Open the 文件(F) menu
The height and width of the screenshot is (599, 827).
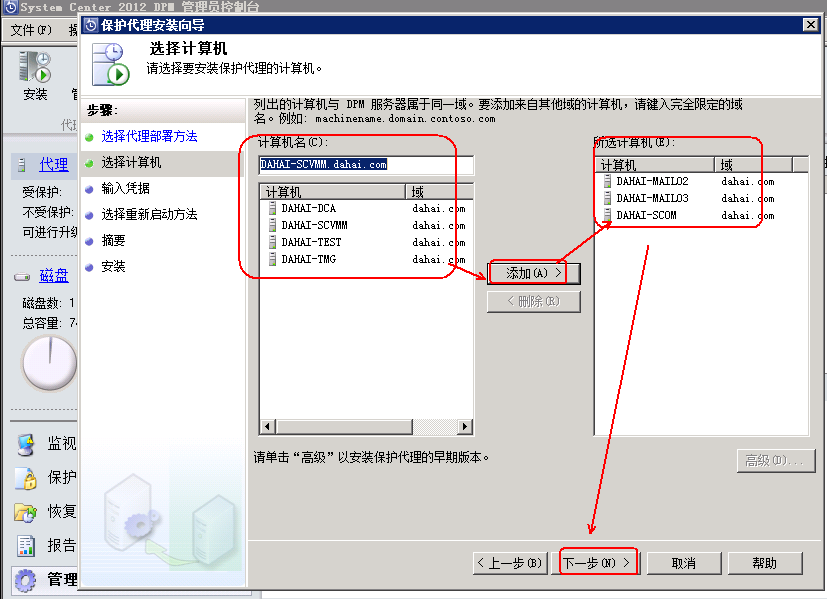(x=31, y=30)
